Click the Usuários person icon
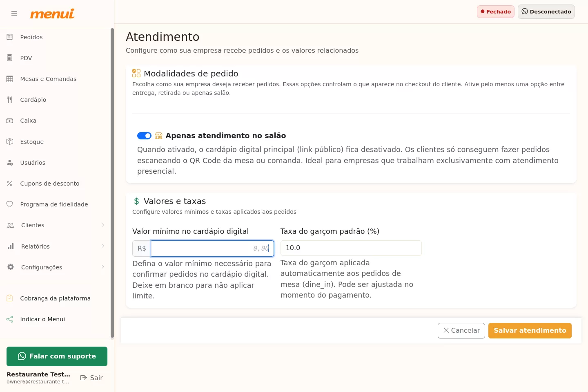This screenshot has width=588, height=392. (10, 163)
